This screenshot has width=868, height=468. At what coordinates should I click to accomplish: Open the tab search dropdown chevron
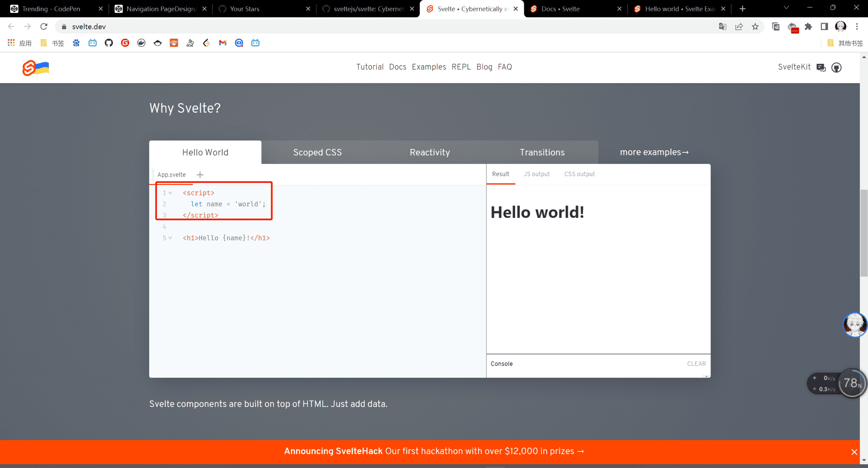coord(786,8)
